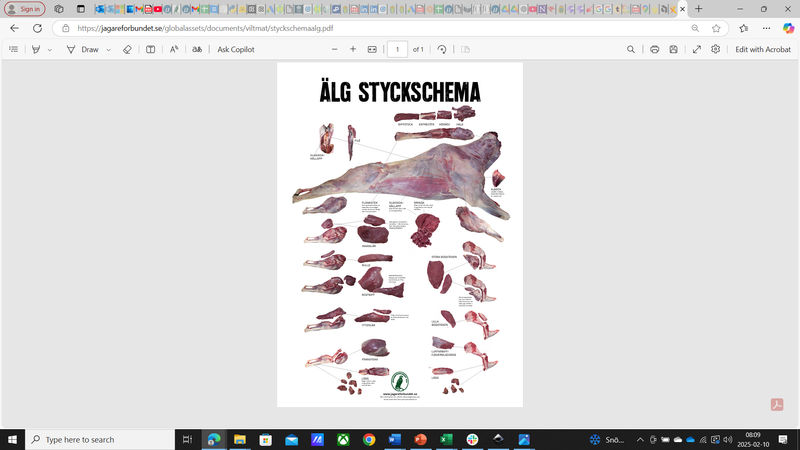Print the PDF document

click(654, 49)
